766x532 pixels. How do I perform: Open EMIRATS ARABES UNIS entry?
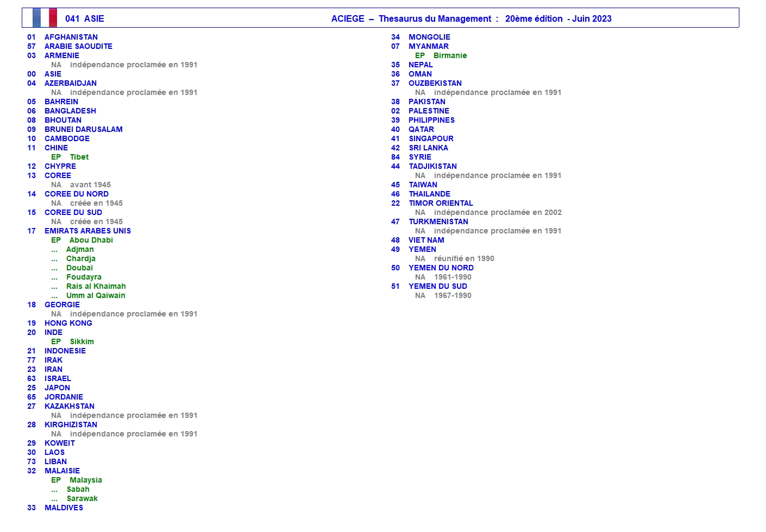pyautogui.click(x=87, y=231)
